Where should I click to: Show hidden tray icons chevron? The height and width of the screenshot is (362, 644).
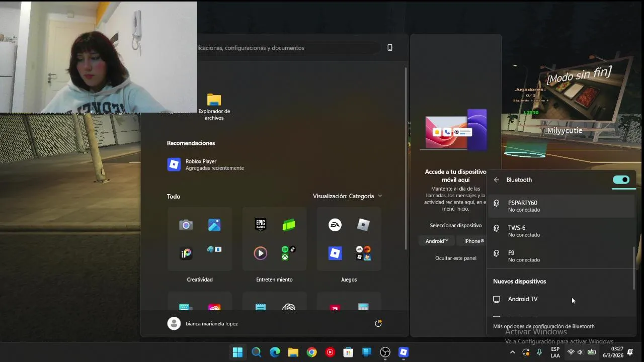tap(512, 352)
